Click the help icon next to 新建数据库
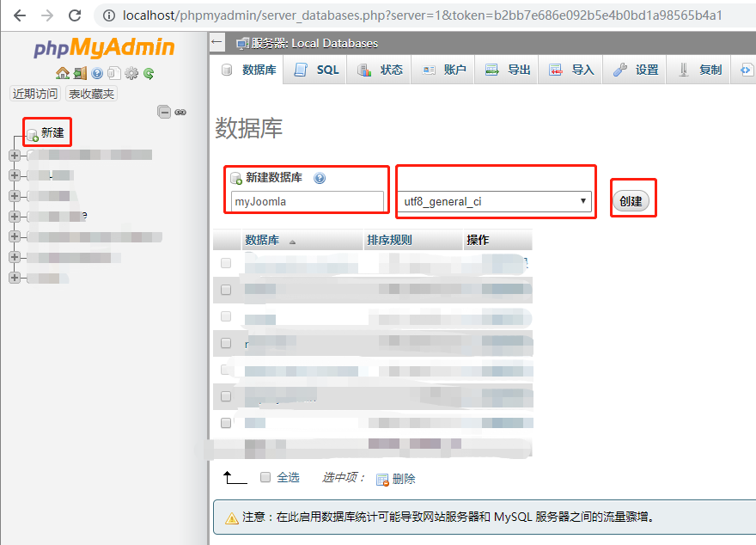The image size is (756, 545). coord(320,179)
